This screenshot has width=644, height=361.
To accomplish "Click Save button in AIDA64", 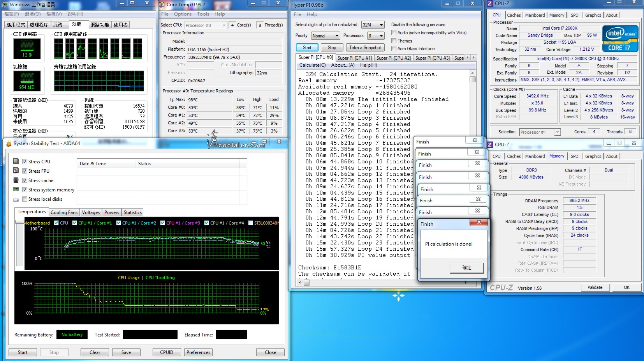I will [126, 352].
